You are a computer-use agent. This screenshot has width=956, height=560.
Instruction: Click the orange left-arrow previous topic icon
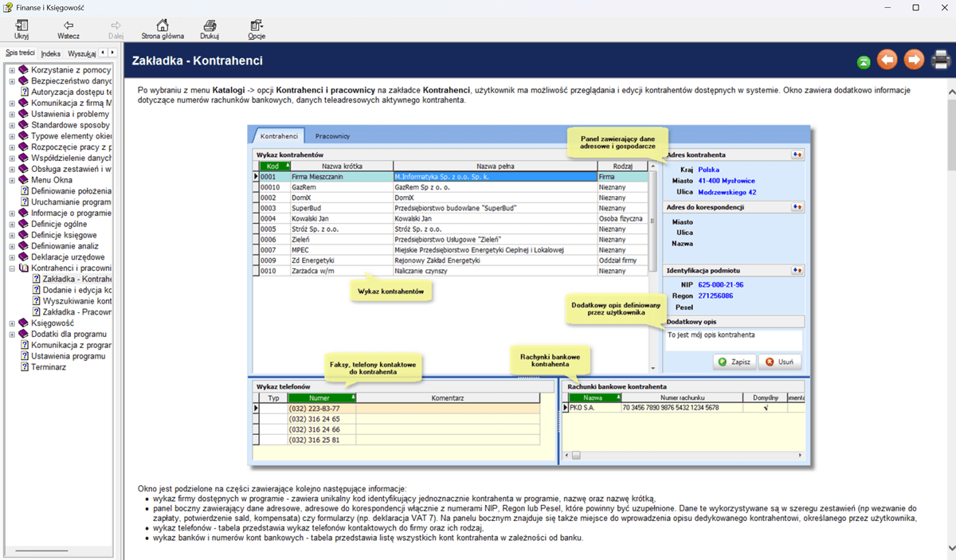click(887, 60)
